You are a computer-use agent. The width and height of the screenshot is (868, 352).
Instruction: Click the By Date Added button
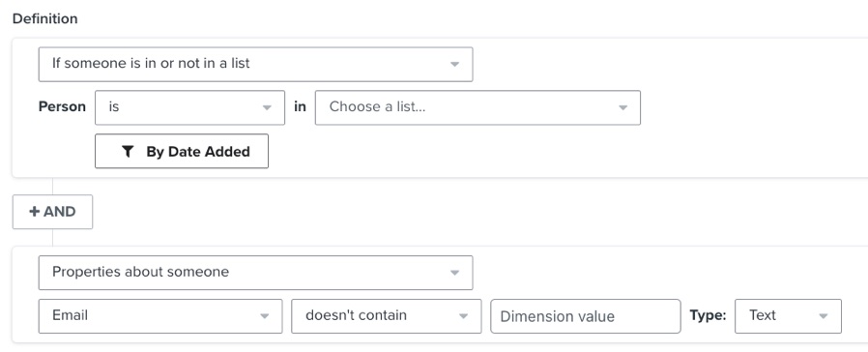click(182, 151)
